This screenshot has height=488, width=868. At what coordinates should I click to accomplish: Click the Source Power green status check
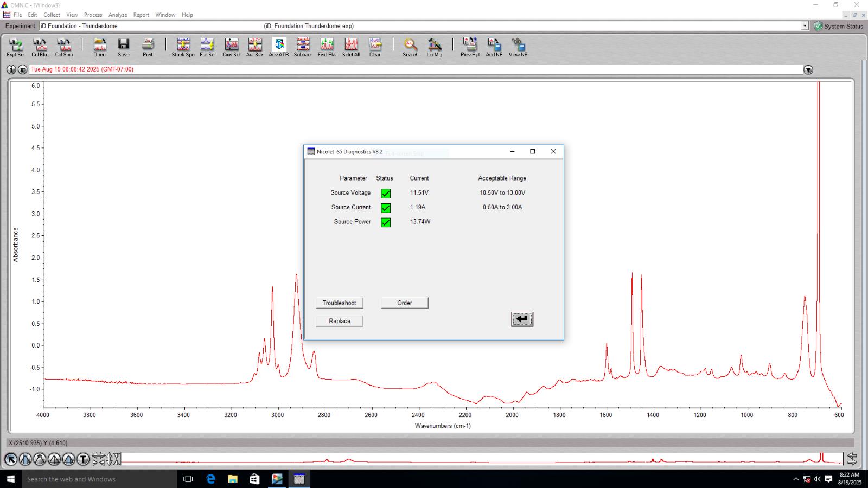(386, 222)
